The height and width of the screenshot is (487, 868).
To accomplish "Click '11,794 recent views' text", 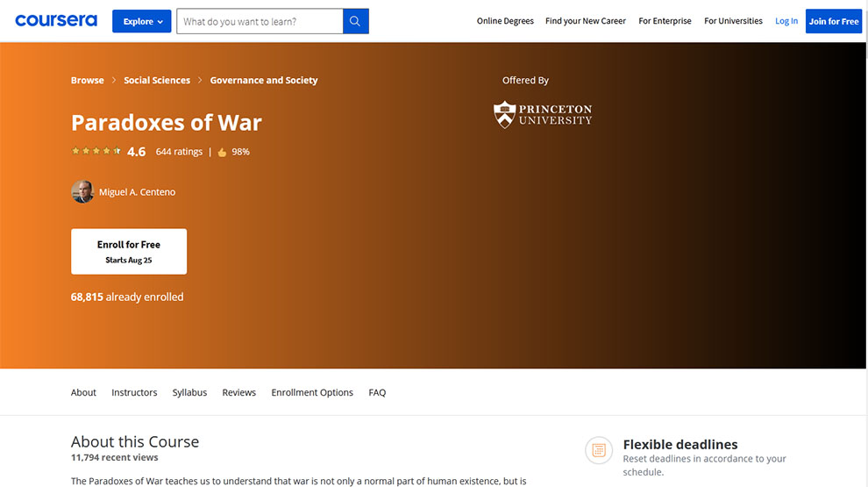I will point(114,458).
